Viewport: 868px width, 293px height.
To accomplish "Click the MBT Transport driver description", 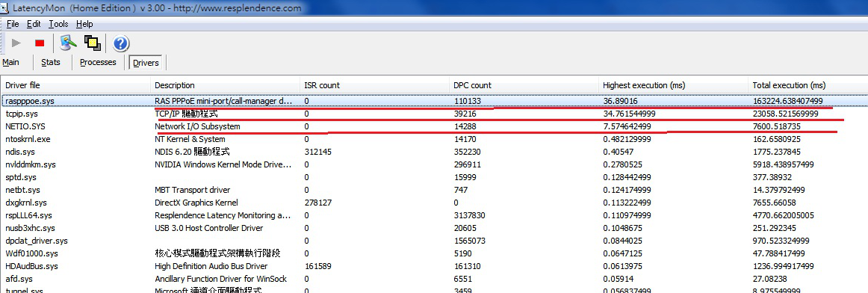I will coord(192,190).
